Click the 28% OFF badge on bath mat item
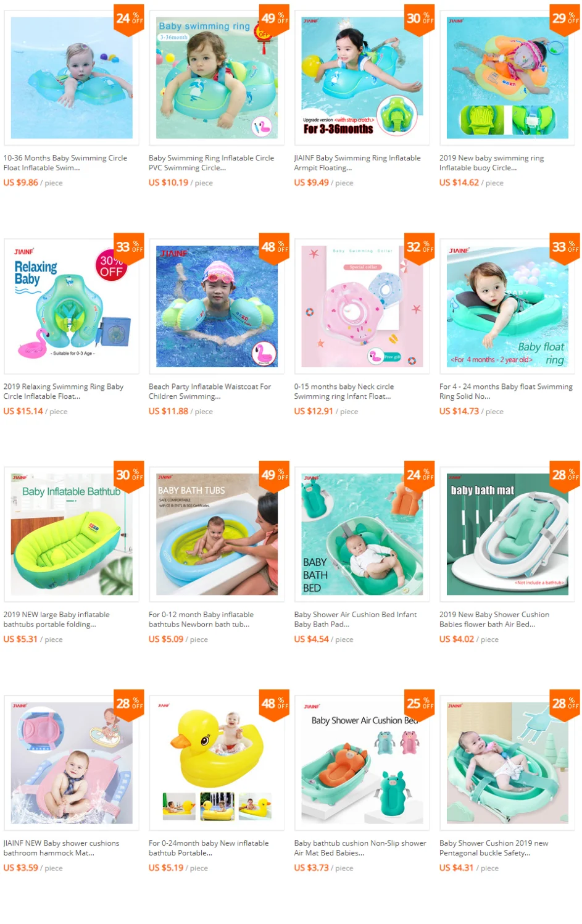The image size is (582, 924). click(565, 475)
